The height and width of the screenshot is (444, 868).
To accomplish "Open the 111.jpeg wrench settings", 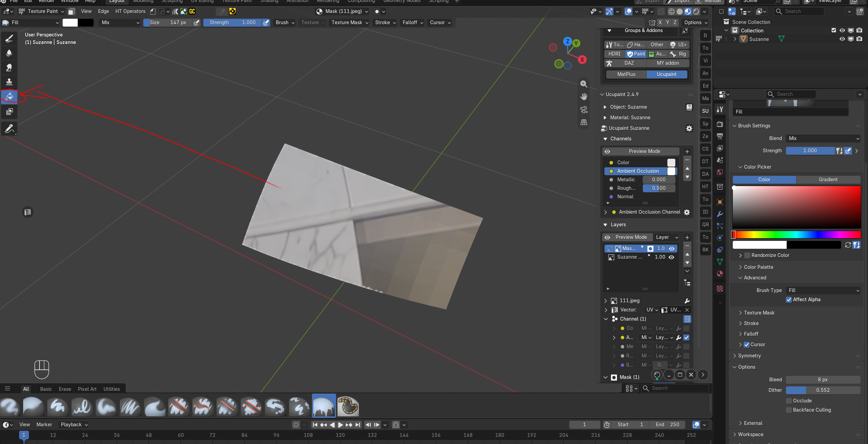I will point(687,301).
